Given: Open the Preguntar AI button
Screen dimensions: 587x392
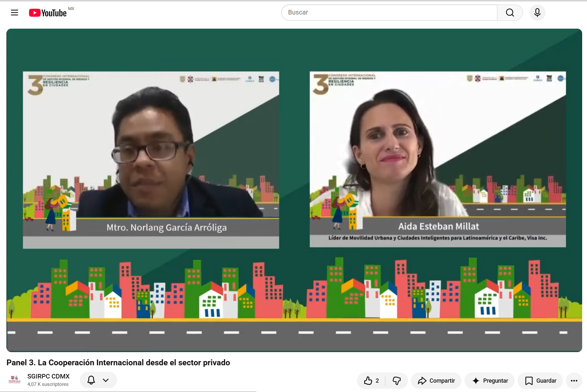Looking at the screenshot, I should pyautogui.click(x=490, y=381).
